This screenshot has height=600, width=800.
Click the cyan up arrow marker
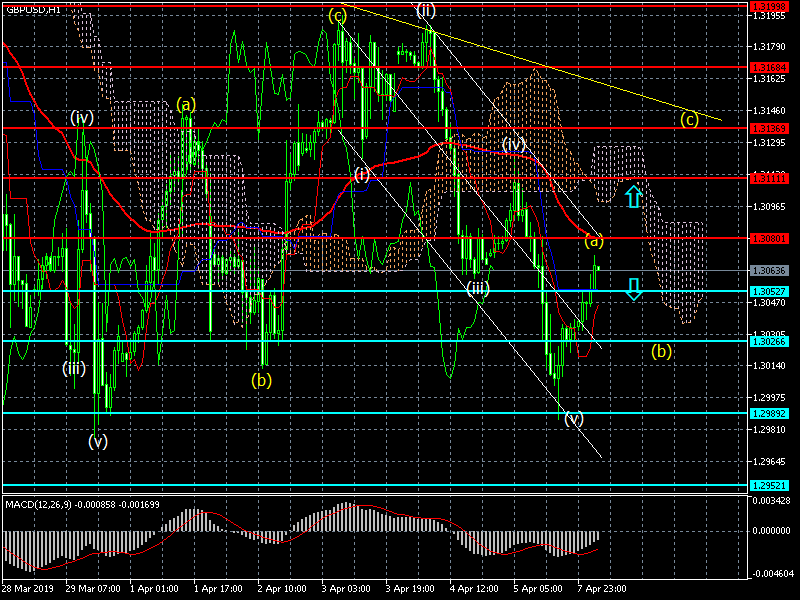point(633,195)
